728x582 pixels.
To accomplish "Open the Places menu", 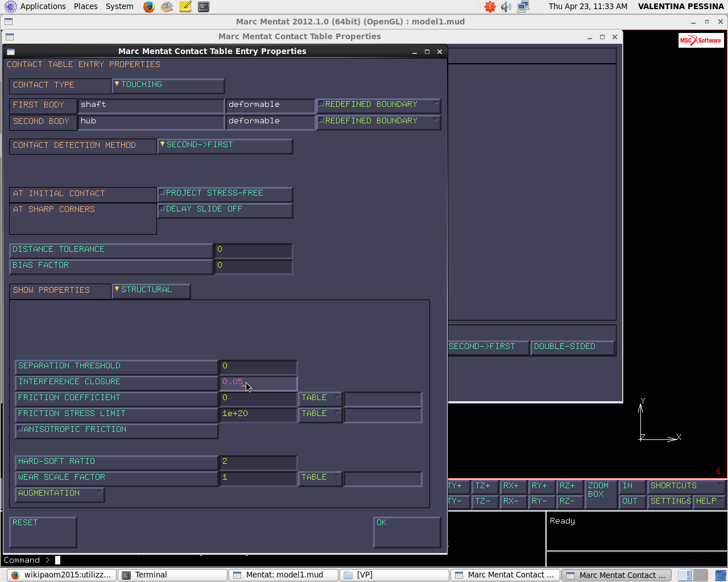I will 86,6.
